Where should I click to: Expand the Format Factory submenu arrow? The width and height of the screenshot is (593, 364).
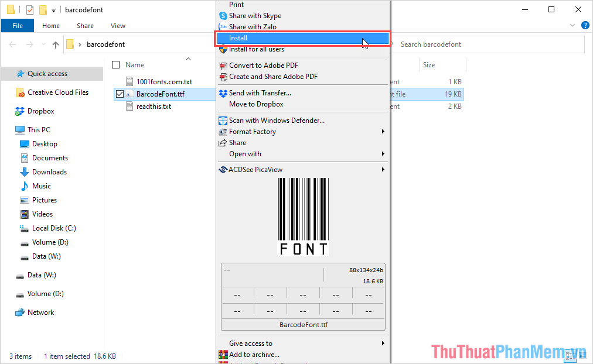(x=383, y=132)
